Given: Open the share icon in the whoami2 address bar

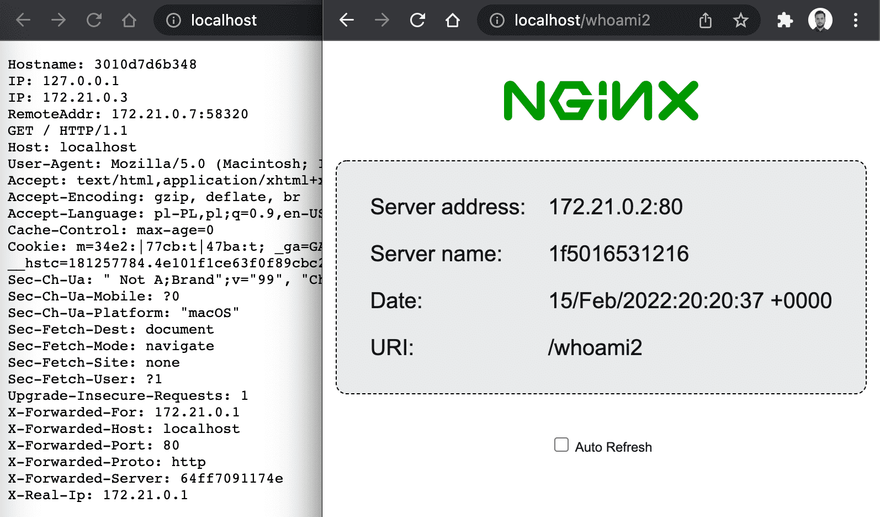Looking at the screenshot, I should (x=705, y=20).
